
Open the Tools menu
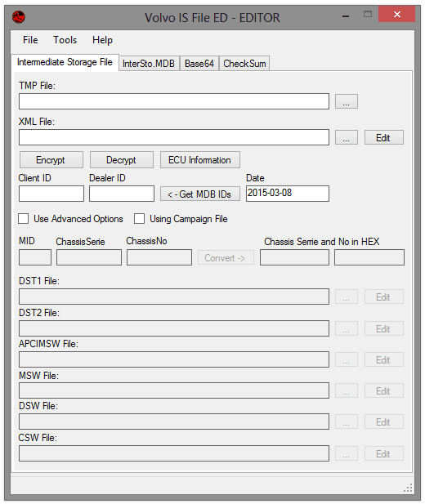click(65, 40)
